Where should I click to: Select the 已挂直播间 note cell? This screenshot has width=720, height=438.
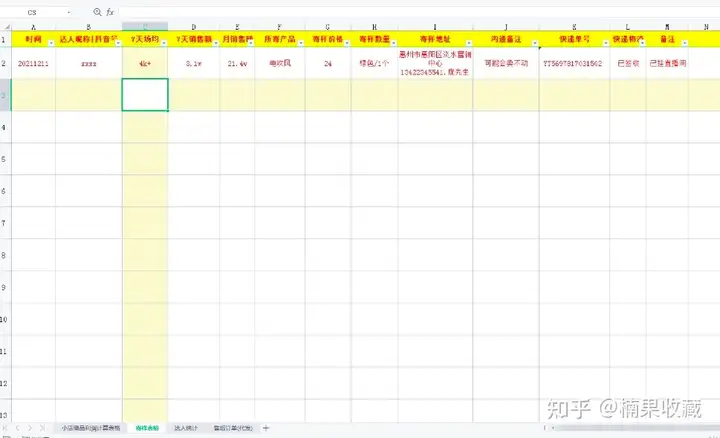tap(667, 63)
